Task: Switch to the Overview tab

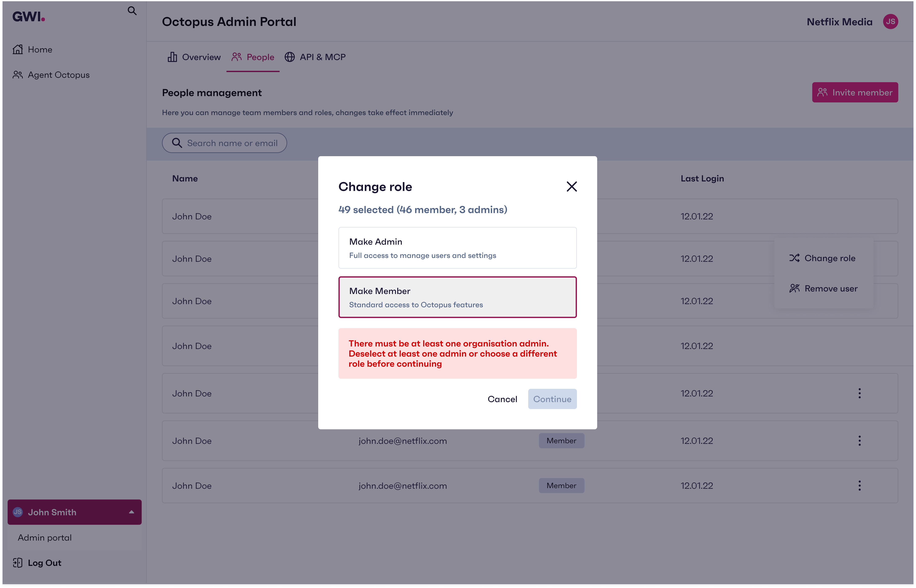Action: pyautogui.click(x=194, y=57)
